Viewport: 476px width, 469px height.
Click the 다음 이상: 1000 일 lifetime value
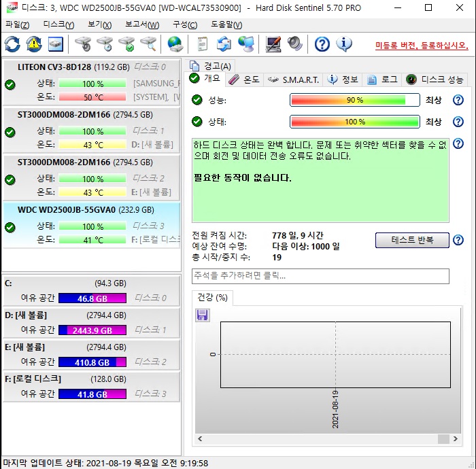click(x=306, y=246)
